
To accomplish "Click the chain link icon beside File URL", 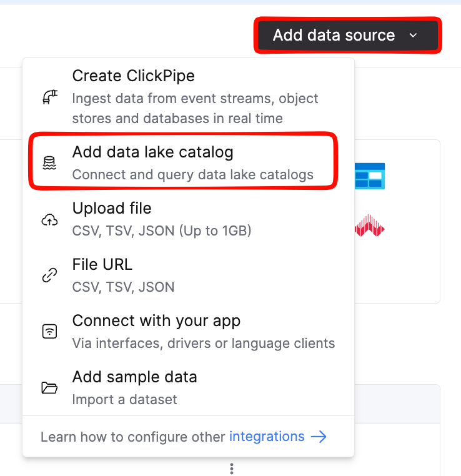I will point(49,275).
